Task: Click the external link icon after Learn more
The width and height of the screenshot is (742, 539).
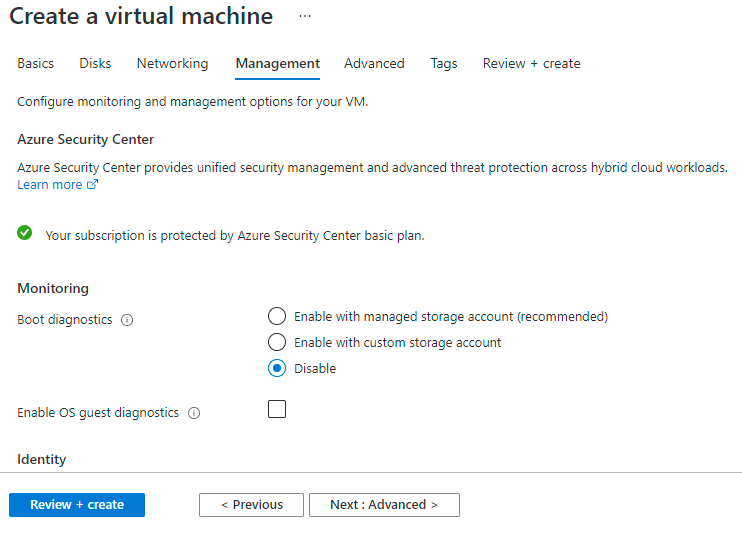Action: [x=93, y=185]
